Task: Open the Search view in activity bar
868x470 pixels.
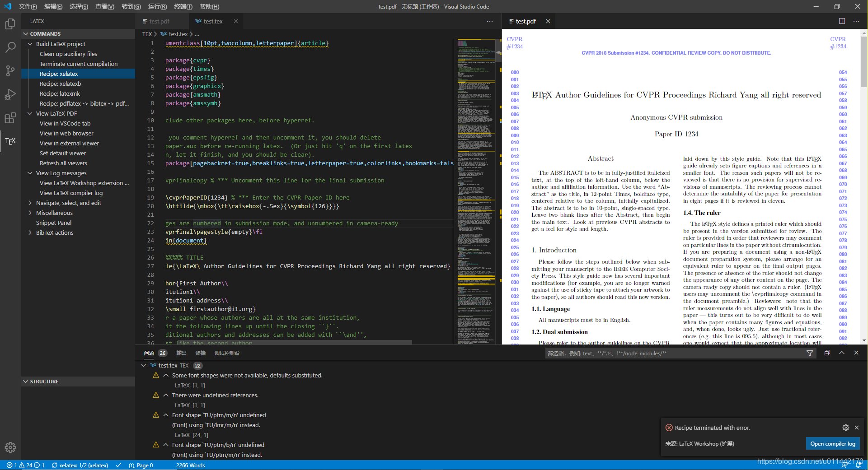Action: 10,47
